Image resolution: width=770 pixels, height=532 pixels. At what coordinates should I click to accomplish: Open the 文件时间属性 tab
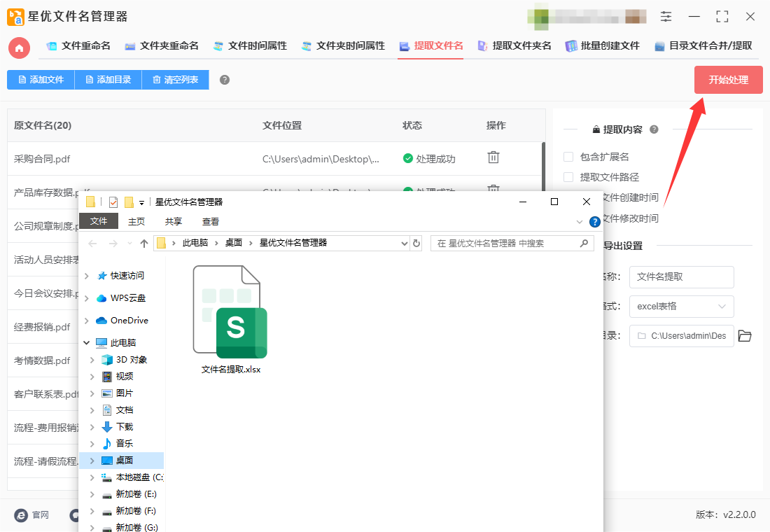click(250, 46)
